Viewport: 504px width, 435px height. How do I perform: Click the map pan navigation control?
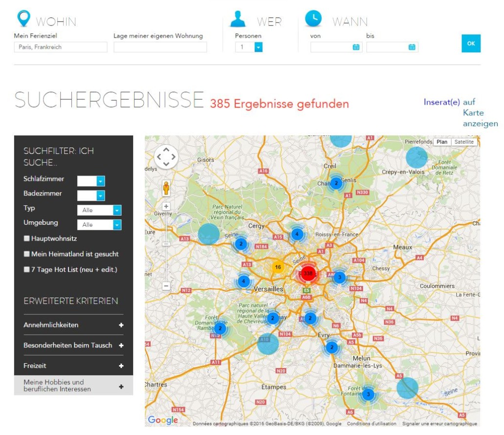[x=166, y=157]
